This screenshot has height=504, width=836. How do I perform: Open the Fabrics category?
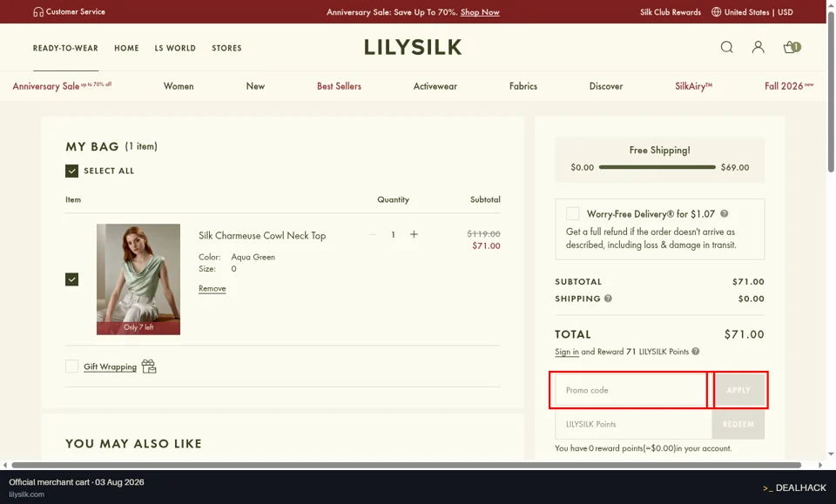pyautogui.click(x=523, y=86)
